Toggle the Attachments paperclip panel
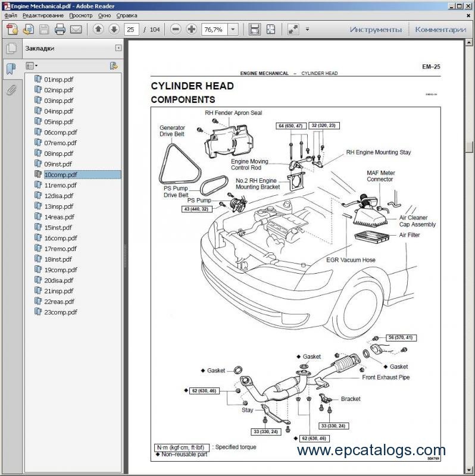Screen dimensions: 475x476 pos(11,90)
